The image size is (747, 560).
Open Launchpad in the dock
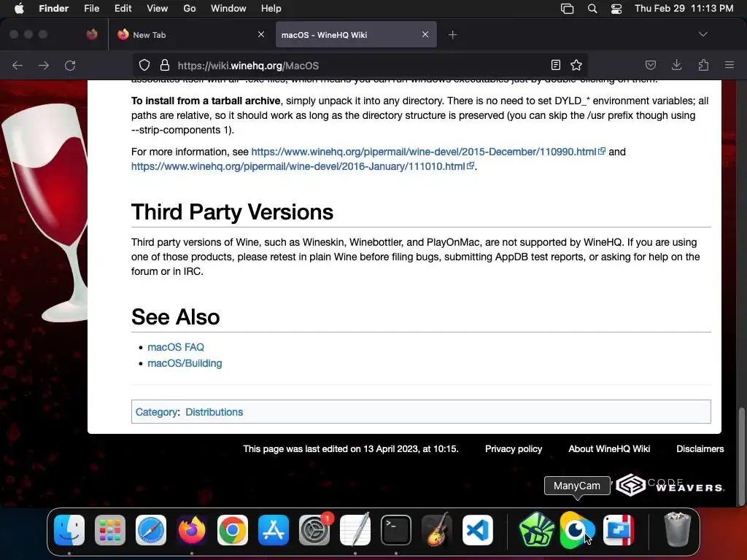pos(110,530)
